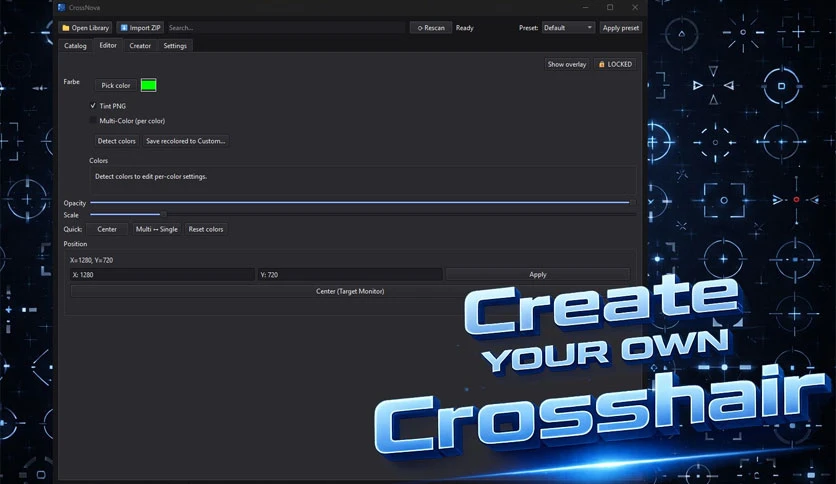
Task: Click the 'Detect colors to edit per-color settings.' text
Action: [x=151, y=176]
